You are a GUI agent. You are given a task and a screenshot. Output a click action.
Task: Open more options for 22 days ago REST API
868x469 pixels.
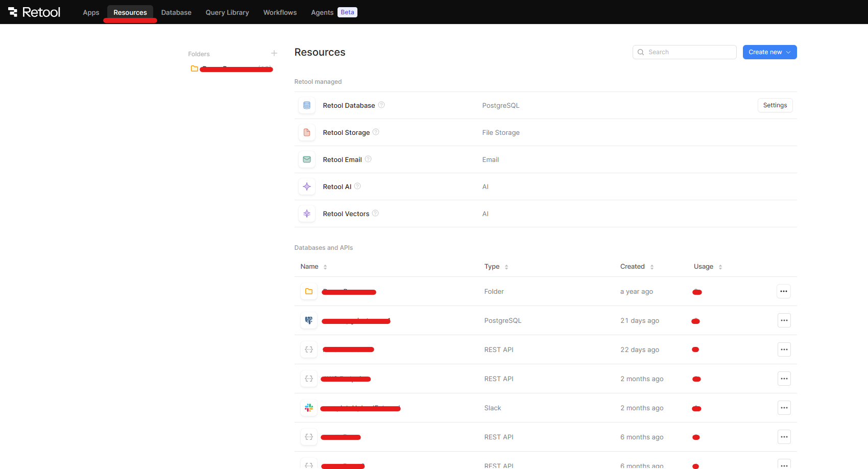coord(784,349)
